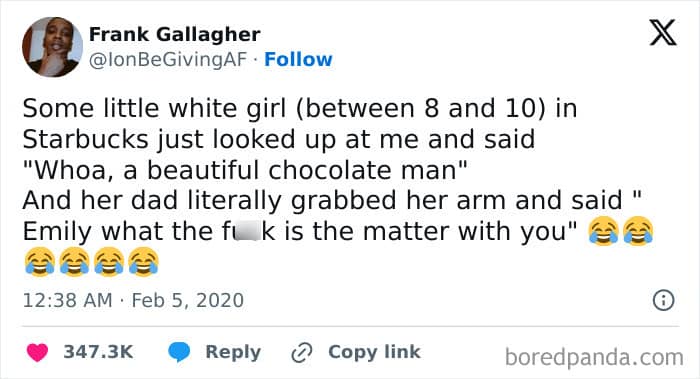Click the pink heart like icon
Viewport: 700px width, 379px height.
click(x=37, y=352)
